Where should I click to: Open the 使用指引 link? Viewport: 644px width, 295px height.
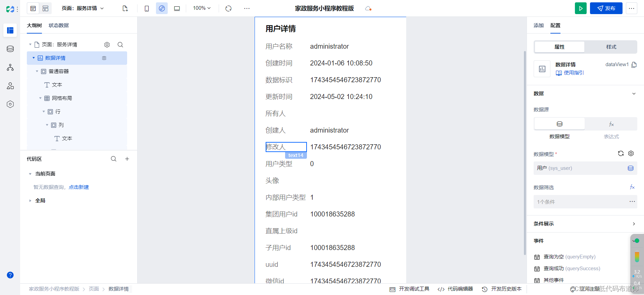[570, 73]
